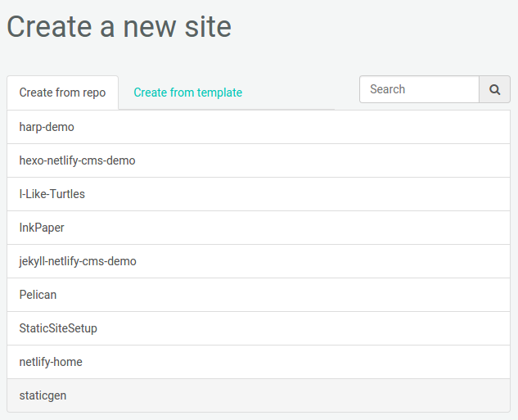
Task: Select StaticSiteSetup from repo list
Action: 58,328
